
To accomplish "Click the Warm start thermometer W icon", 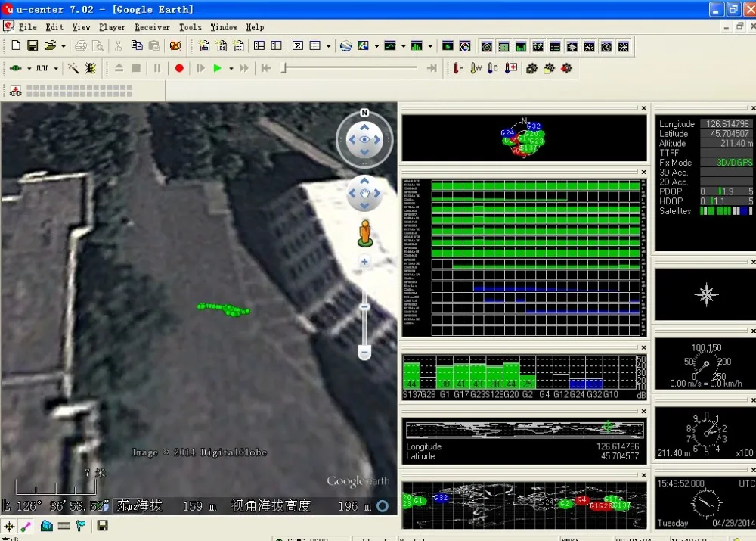I will (476, 68).
